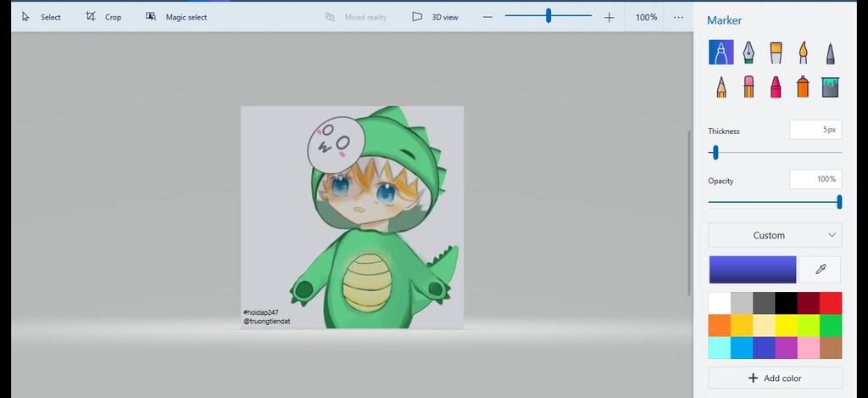Viewport: 868px width, 398px height.
Task: Zoom in with the plus button
Action: point(609,17)
